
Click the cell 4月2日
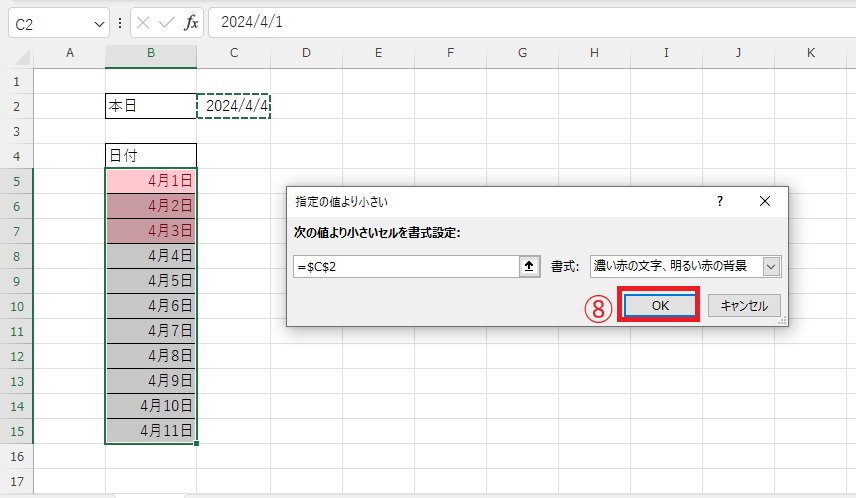pyautogui.click(x=151, y=206)
